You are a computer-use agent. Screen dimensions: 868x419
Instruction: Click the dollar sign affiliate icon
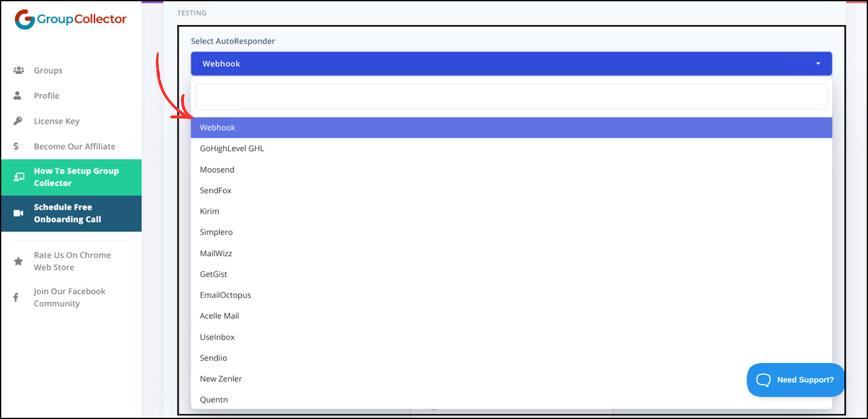tap(16, 146)
